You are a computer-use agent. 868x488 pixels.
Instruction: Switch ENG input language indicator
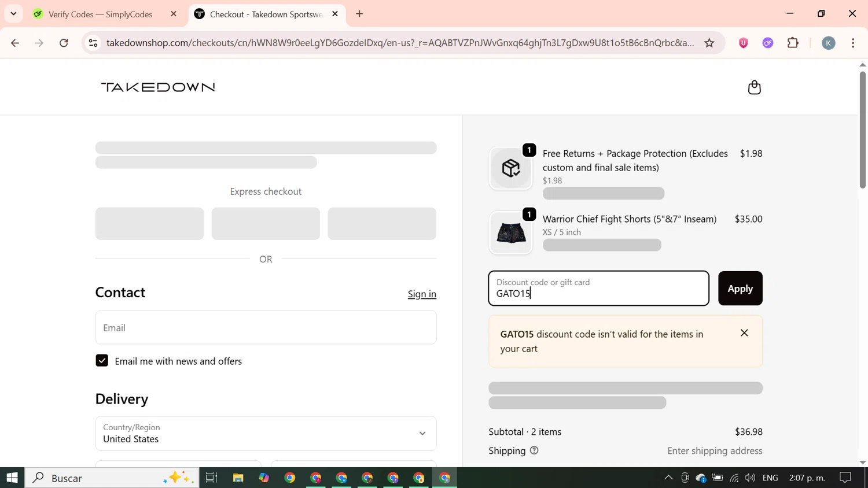click(x=770, y=478)
